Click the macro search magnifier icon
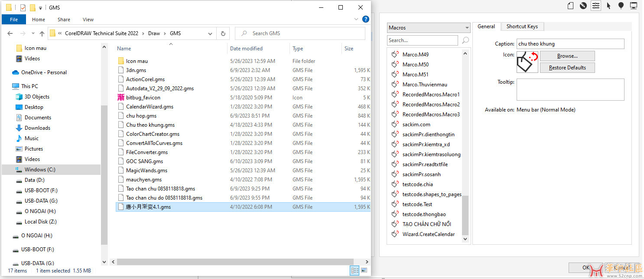The image size is (644, 279). pyautogui.click(x=465, y=40)
